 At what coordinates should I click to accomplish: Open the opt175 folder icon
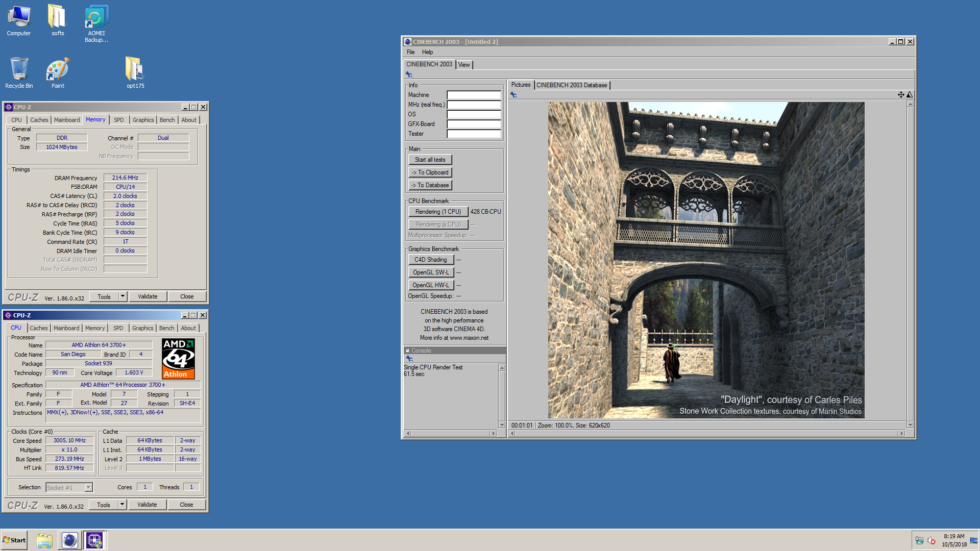[135, 72]
